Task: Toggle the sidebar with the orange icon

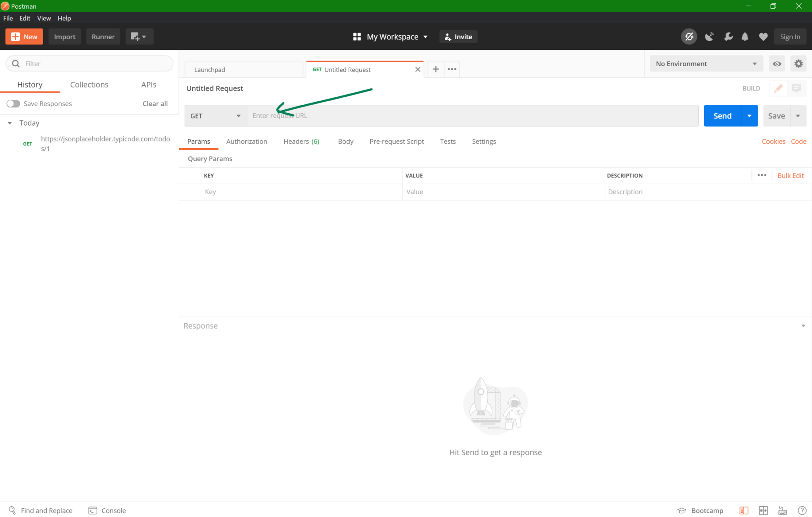Action: click(743, 510)
